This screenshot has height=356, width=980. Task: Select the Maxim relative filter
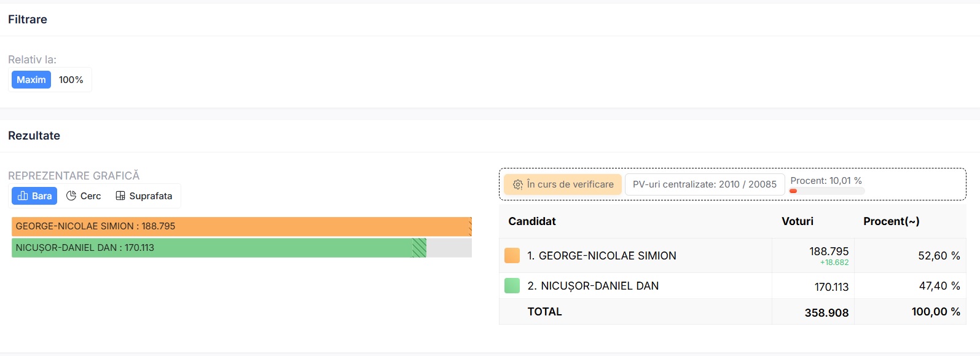tap(31, 80)
